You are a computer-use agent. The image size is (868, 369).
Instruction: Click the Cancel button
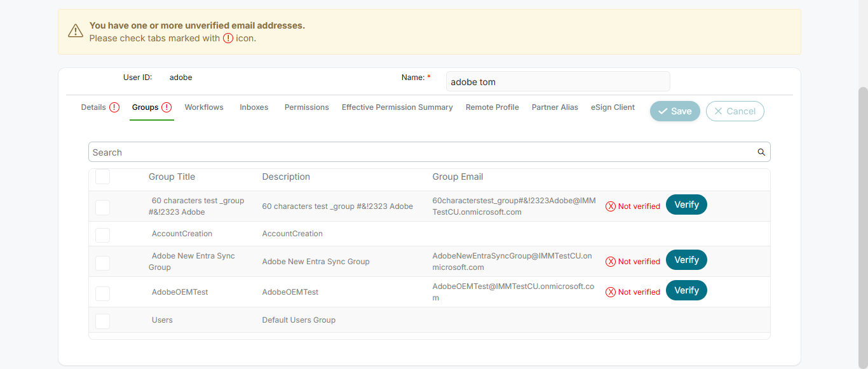click(x=735, y=111)
